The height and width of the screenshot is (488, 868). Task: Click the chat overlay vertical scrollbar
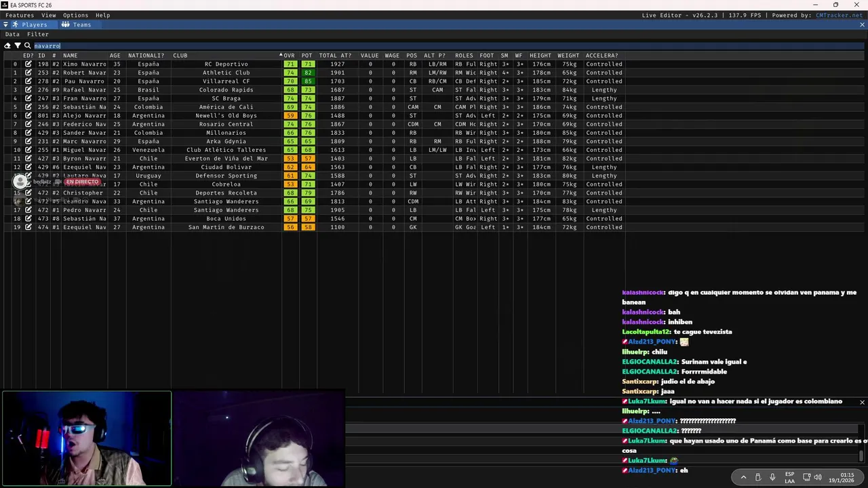862,456
